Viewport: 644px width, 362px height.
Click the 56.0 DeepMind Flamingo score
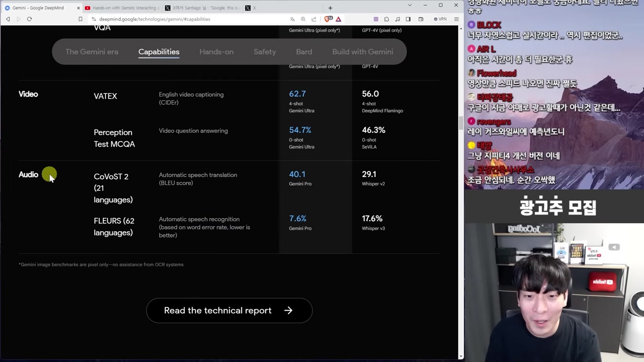[x=370, y=94]
